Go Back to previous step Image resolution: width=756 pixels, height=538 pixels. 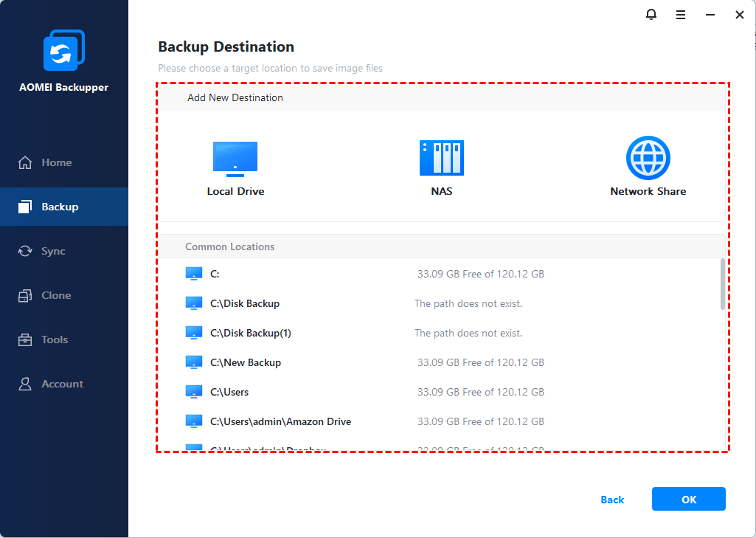tap(612, 500)
